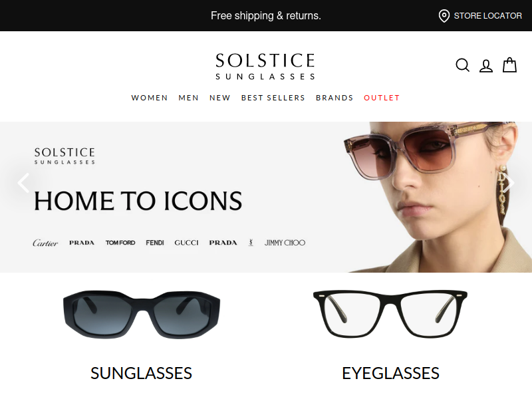532x399 pixels.
Task: Click the black sunglasses product image
Action: pos(142,314)
